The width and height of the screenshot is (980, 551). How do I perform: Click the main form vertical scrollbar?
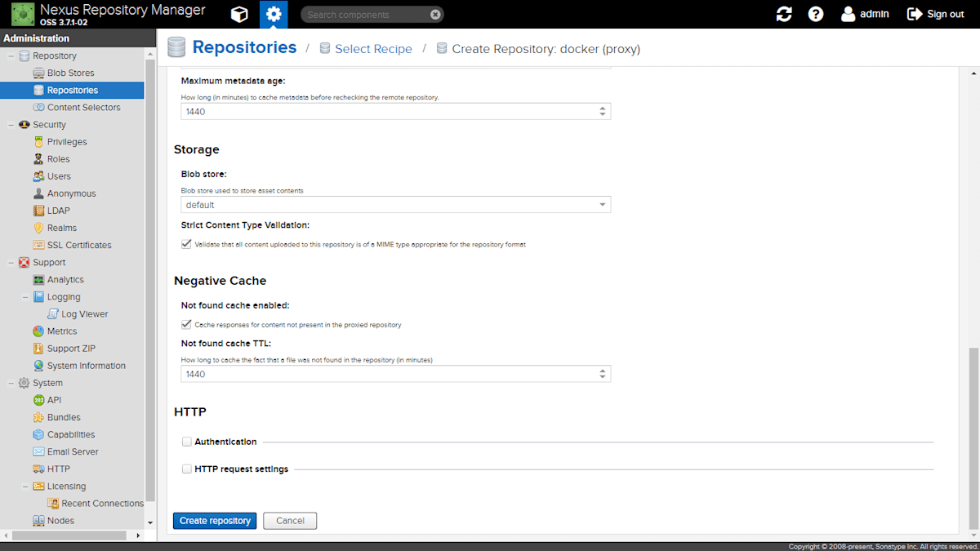[972, 440]
